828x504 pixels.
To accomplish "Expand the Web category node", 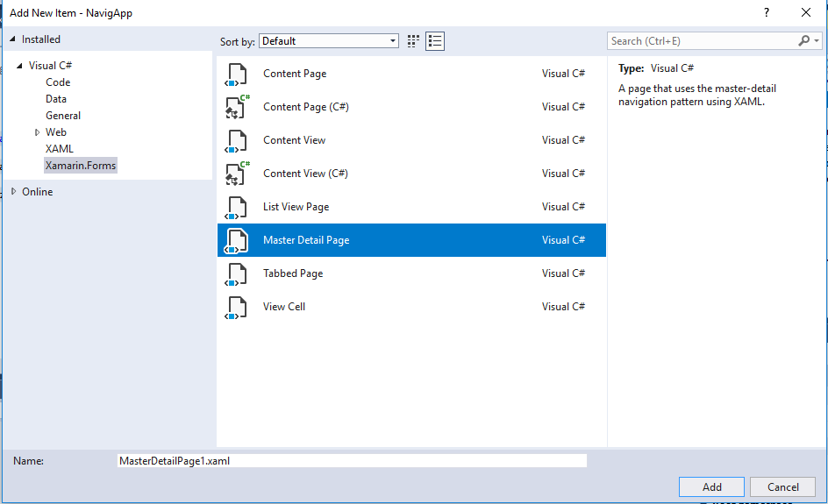I will (37, 132).
